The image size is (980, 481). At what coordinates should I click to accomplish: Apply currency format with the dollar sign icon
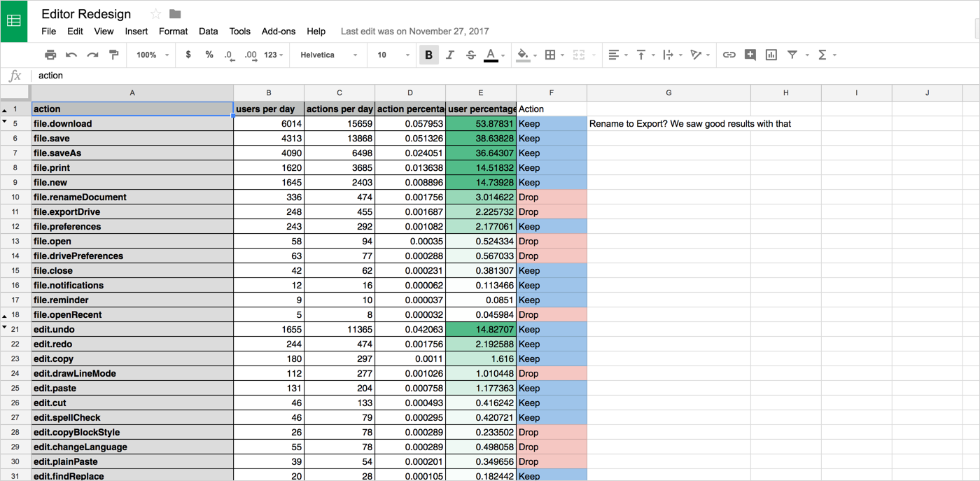(188, 55)
